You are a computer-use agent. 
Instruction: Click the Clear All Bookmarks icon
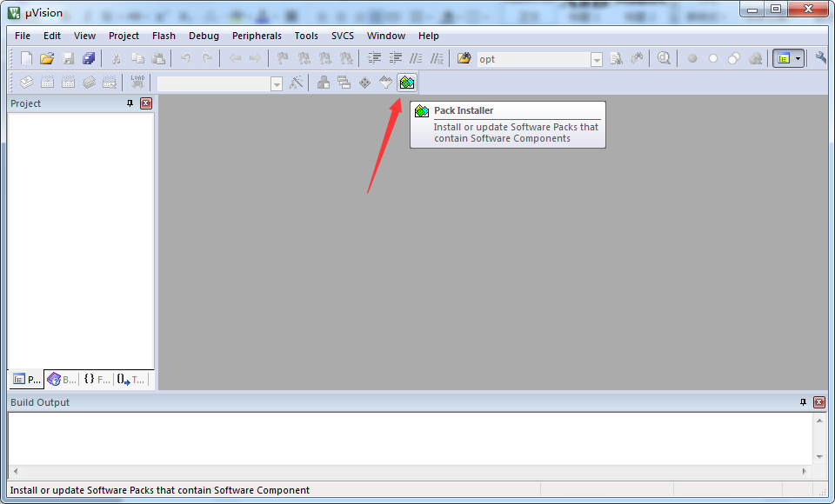click(346, 58)
